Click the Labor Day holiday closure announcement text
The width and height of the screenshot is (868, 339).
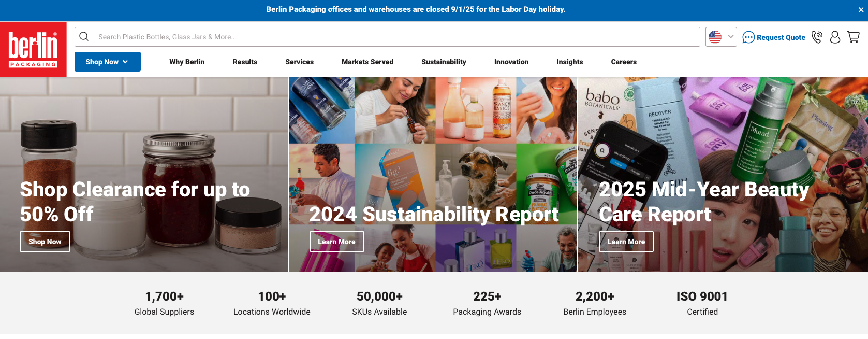(416, 9)
